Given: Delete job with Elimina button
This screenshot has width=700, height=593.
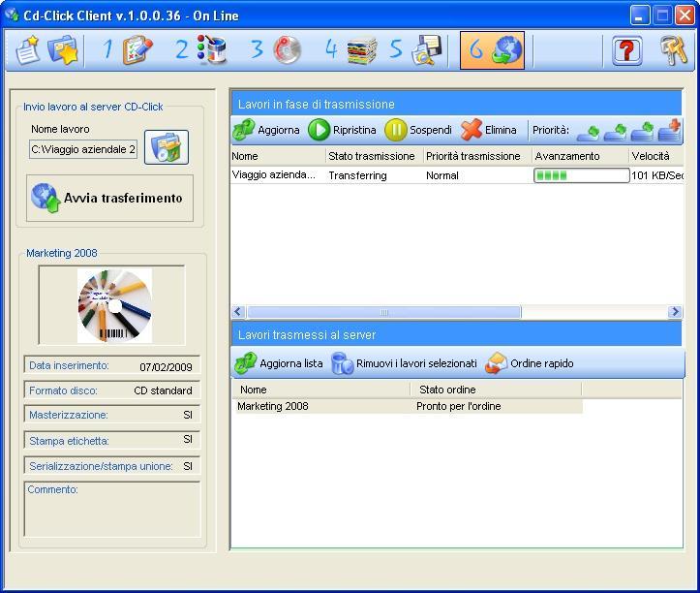Looking at the screenshot, I should click(x=490, y=130).
